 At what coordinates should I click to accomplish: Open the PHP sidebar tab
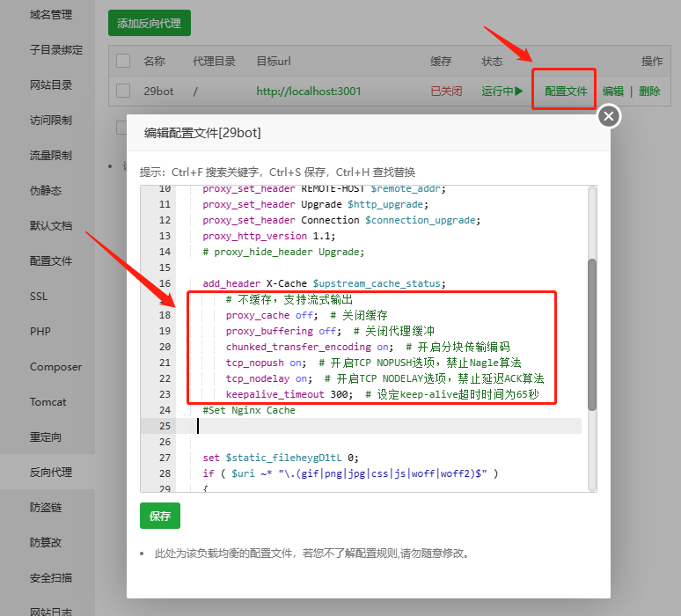point(40,332)
